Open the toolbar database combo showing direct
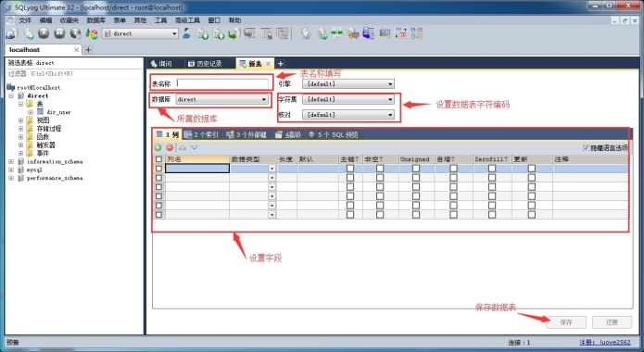Image resolution: width=644 pixels, height=352 pixels. tap(140, 33)
